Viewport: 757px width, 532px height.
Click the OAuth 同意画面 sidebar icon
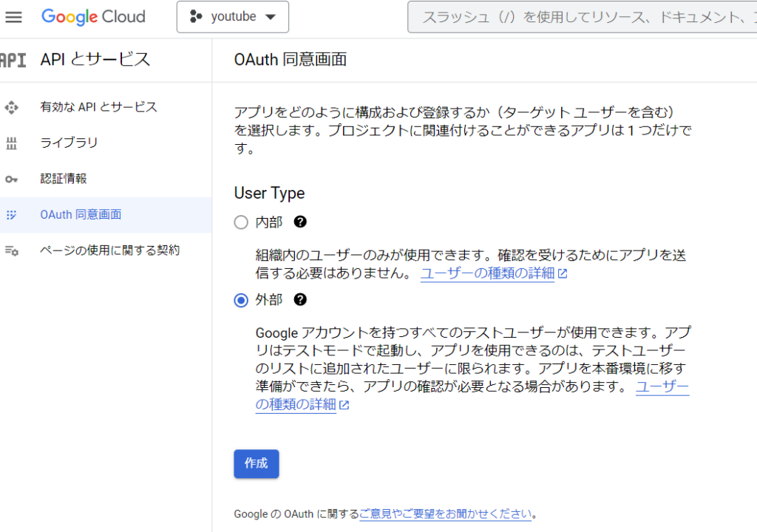tap(11, 215)
